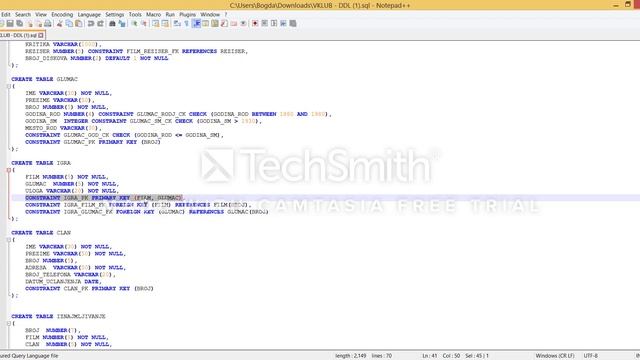Screen dimensions: 640x360
Task: Toggle Show All Characters
Action: (187, 24)
